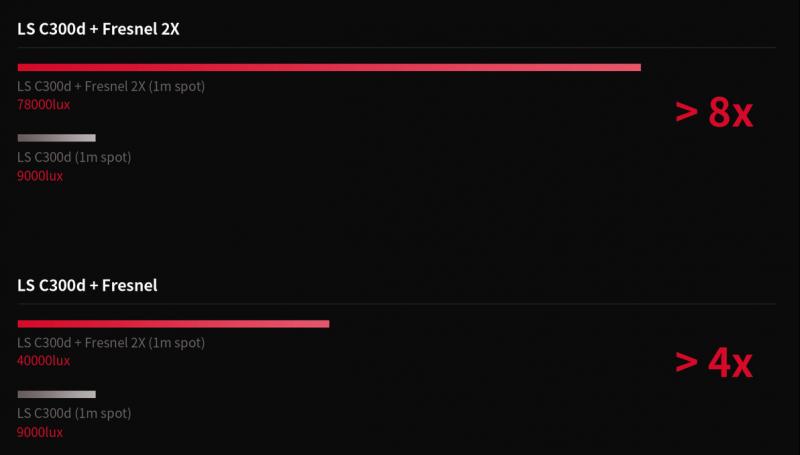Click divider line under the 'LS C300d + Fresnel' heading
This screenshot has width=800, height=455.
click(x=396, y=304)
